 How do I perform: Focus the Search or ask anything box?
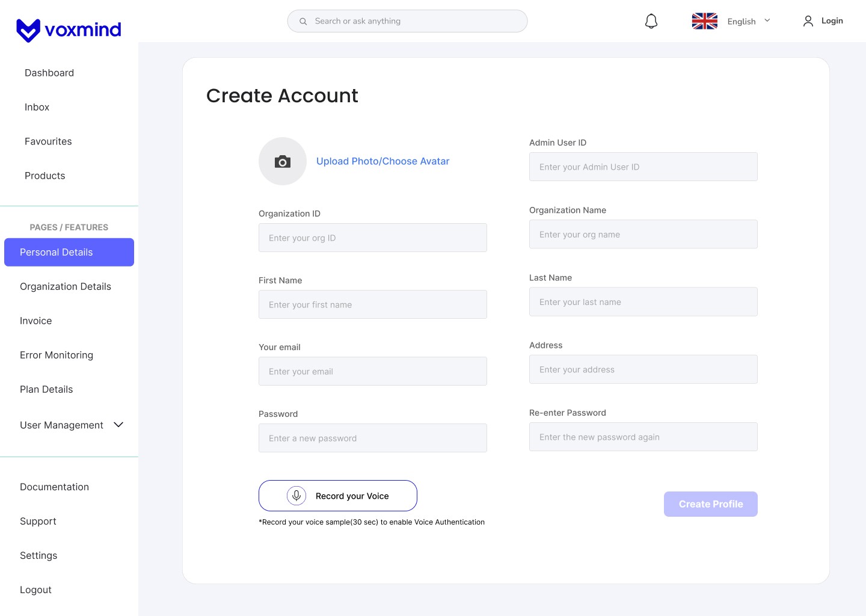coord(408,21)
